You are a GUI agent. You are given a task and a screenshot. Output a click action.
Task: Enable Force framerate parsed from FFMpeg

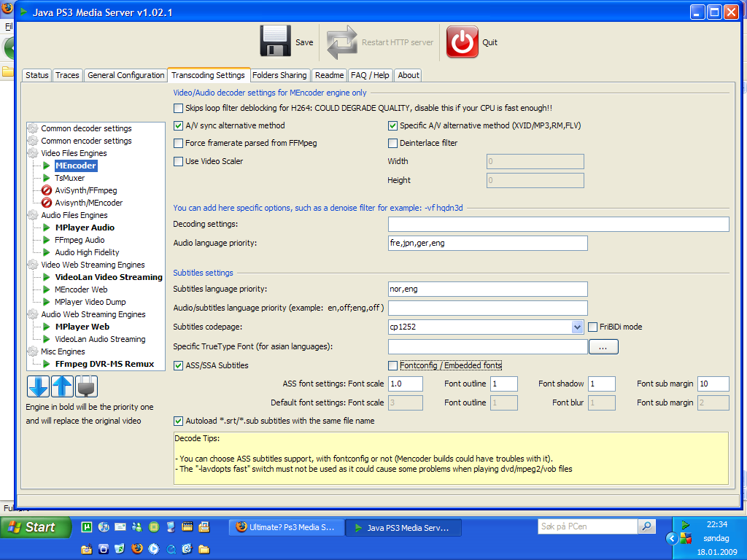[178, 144]
